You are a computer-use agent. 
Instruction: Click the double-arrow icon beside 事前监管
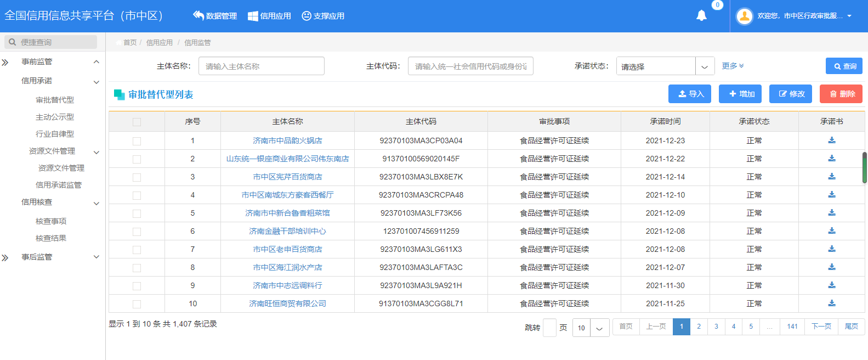point(5,62)
